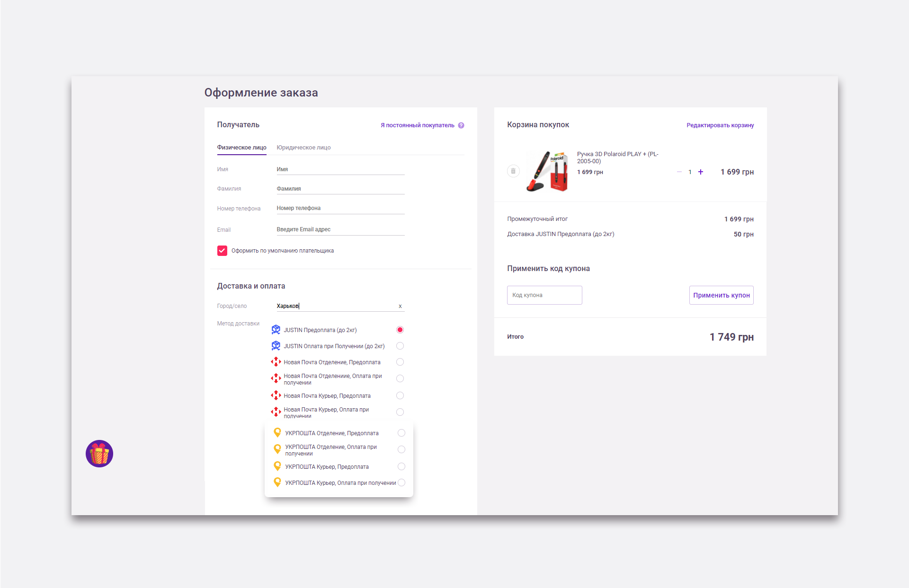
Task: Click Я постоянный покупатель link
Action: pos(417,125)
